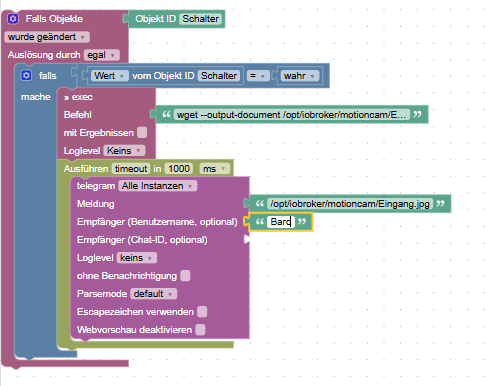Toggle 'Webvorschau deaktivieren' checkbox
Screen dimensions: 494x386
tap(200, 330)
